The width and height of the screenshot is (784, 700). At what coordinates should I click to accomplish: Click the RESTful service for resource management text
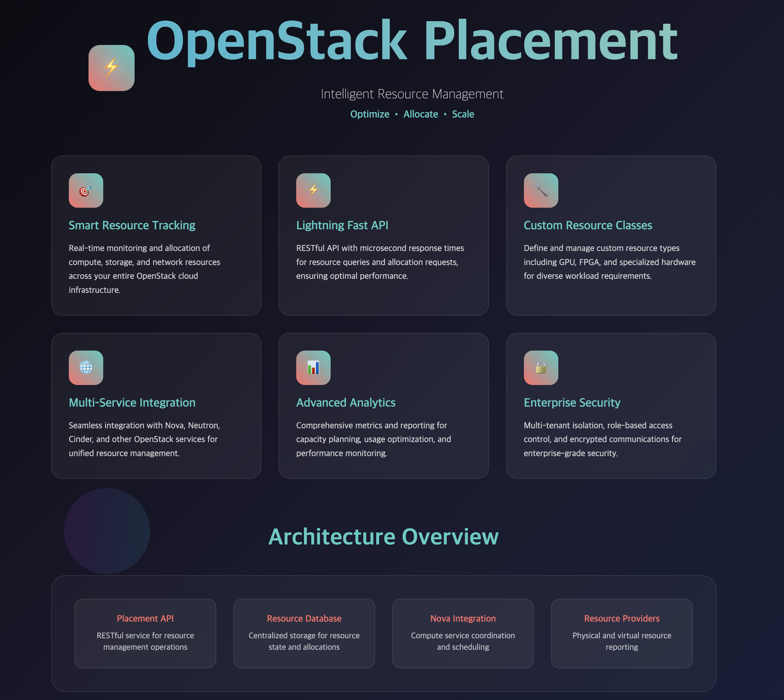click(x=145, y=641)
